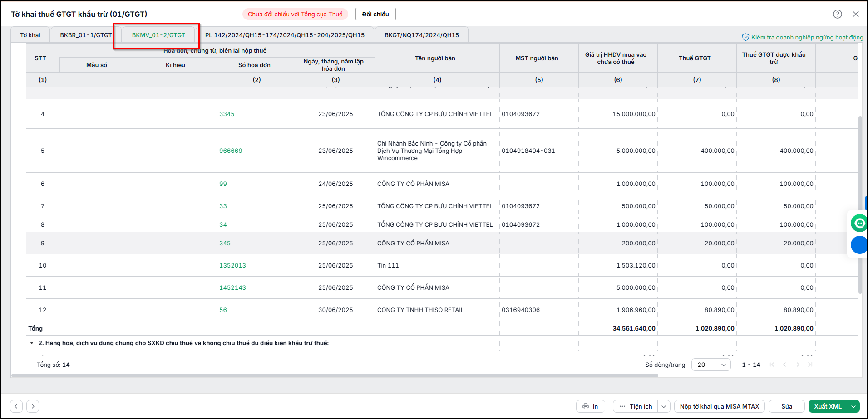
Task: Click the green chat support icon
Action: (x=859, y=223)
